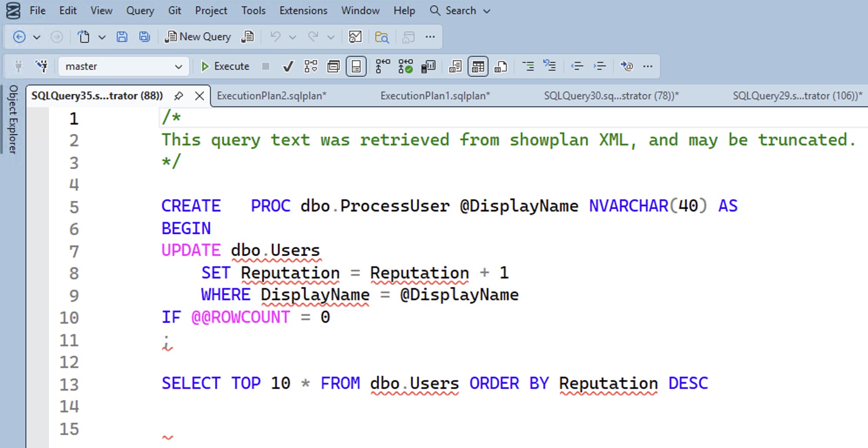Toggle Include Client Statistics
Viewport: 868px width, 448px height.
tap(428, 67)
